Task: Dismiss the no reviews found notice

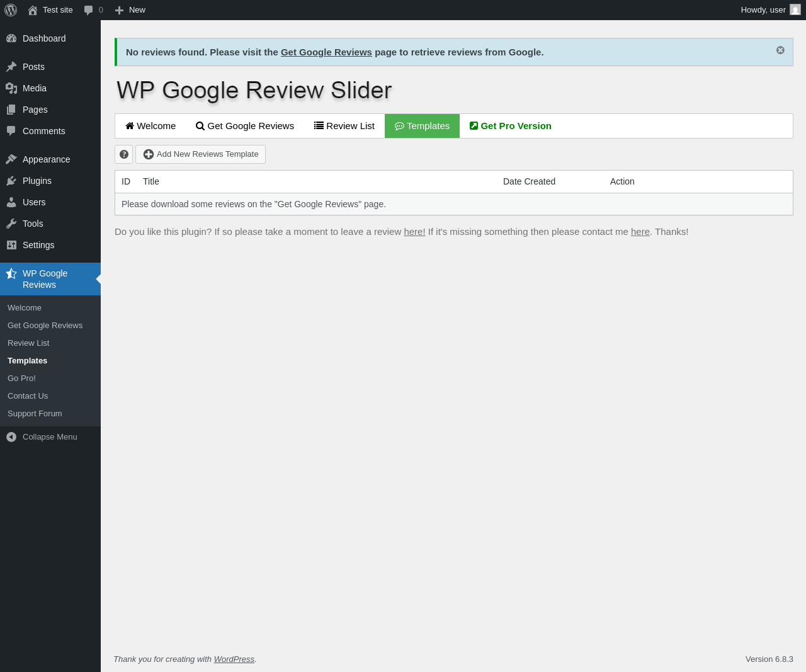Action: pos(780,50)
